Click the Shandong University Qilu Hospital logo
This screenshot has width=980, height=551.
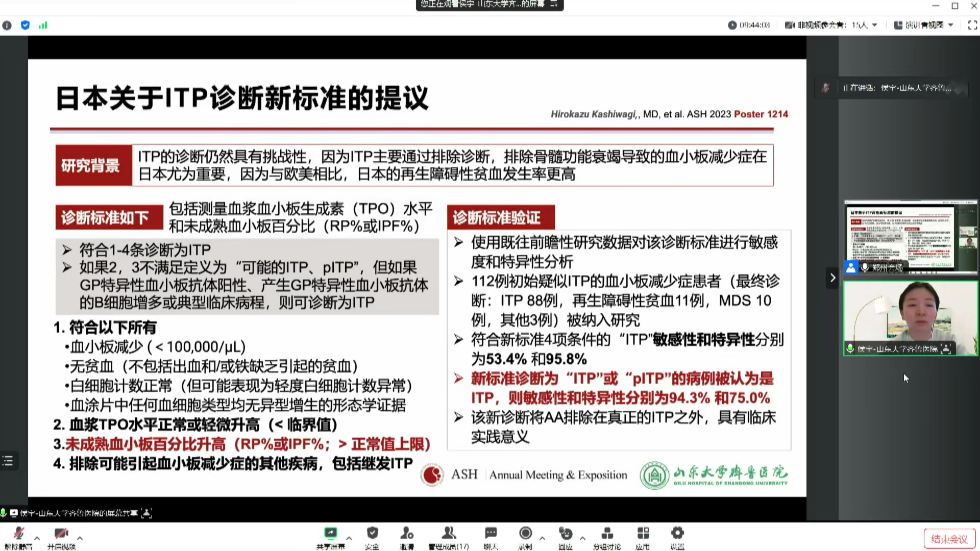click(714, 475)
